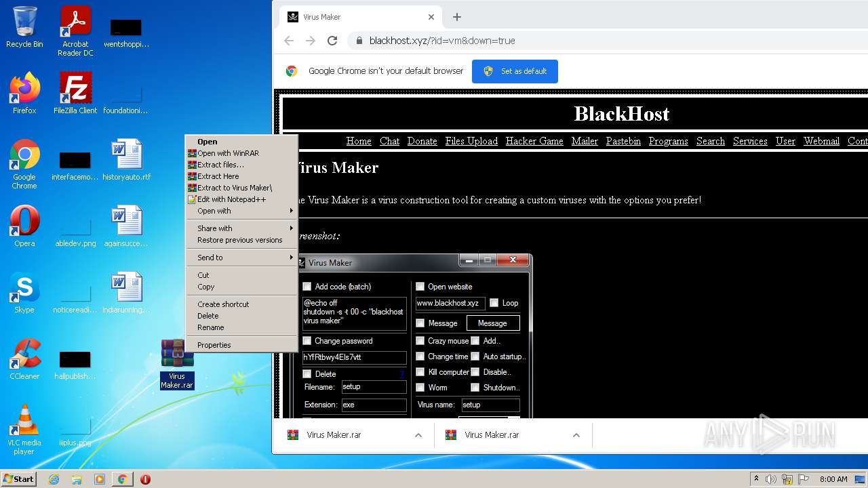Click the Virus name input field
The width and height of the screenshot is (868, 488).
(x=490, y=405)
